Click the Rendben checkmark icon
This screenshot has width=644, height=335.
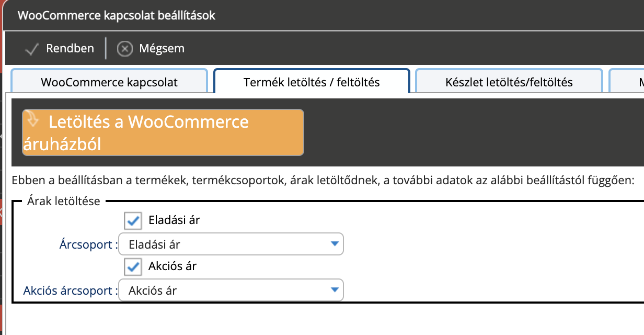(x=32, y=49)
